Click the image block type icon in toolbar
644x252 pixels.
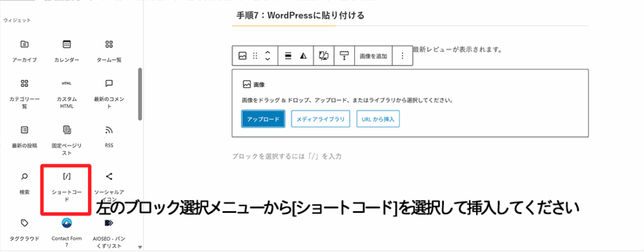click(x=243, y=56)
